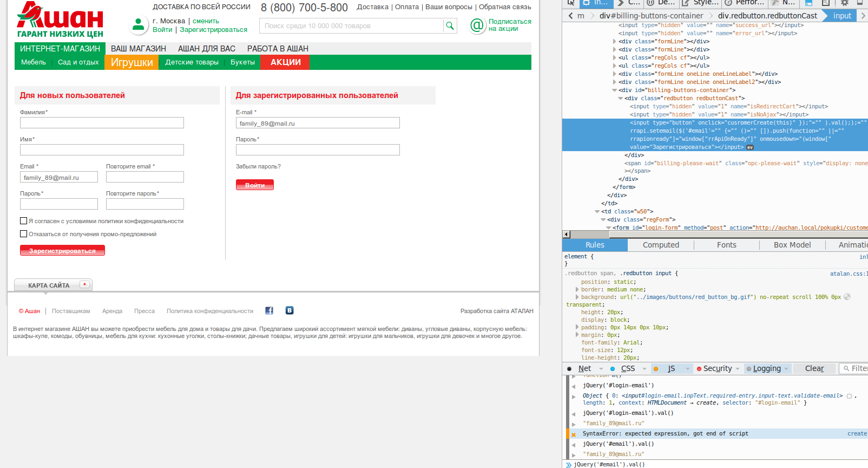
Task: Click the Auchan logo
Action: (60, 20)
